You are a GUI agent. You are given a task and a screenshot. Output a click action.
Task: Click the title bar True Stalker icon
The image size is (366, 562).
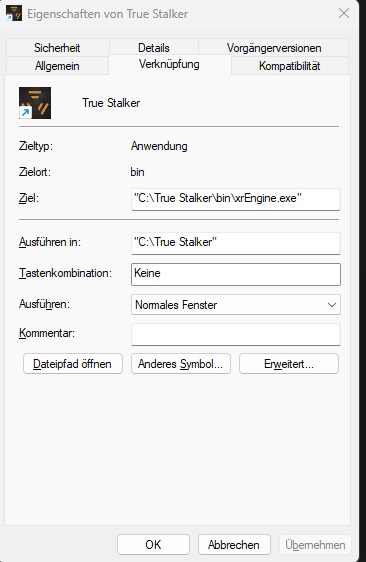tap(14, 13)
